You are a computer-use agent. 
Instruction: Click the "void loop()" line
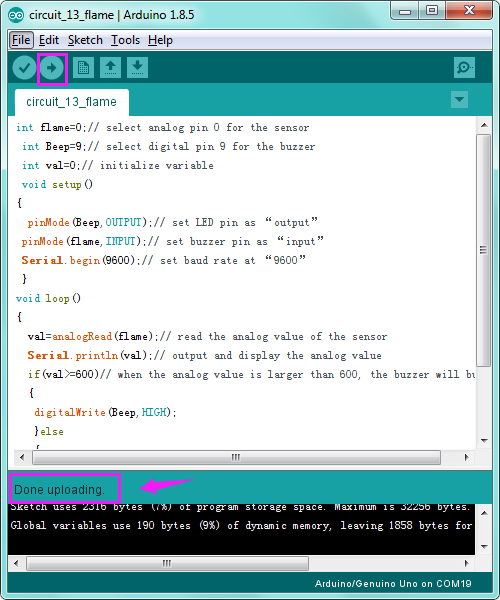(x=49, y=298)
